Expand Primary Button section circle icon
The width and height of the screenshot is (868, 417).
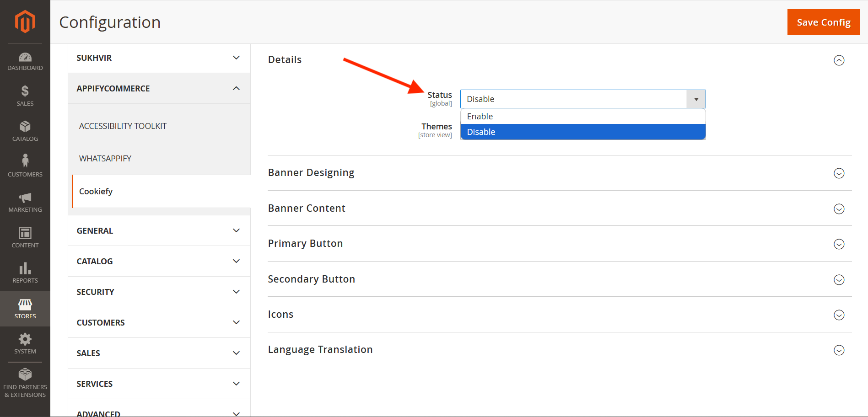point(839,244)
